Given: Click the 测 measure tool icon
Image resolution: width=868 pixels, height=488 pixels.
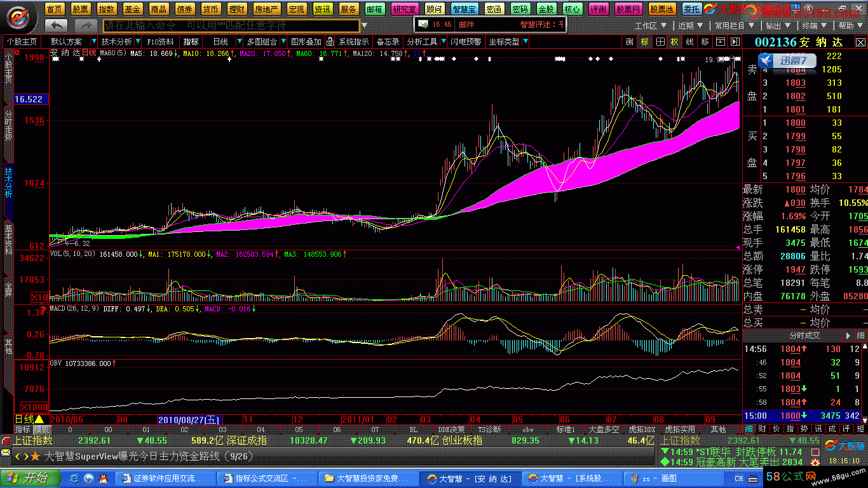Looking at the screenshot, I should [629, 42].
